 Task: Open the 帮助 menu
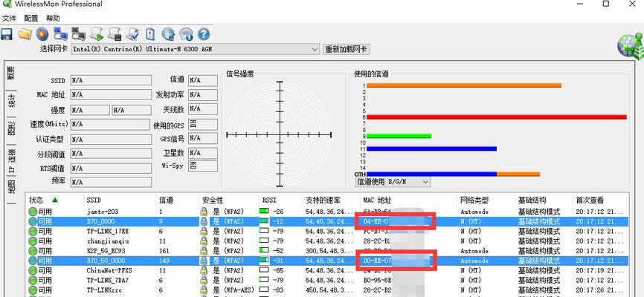(53, 18)
